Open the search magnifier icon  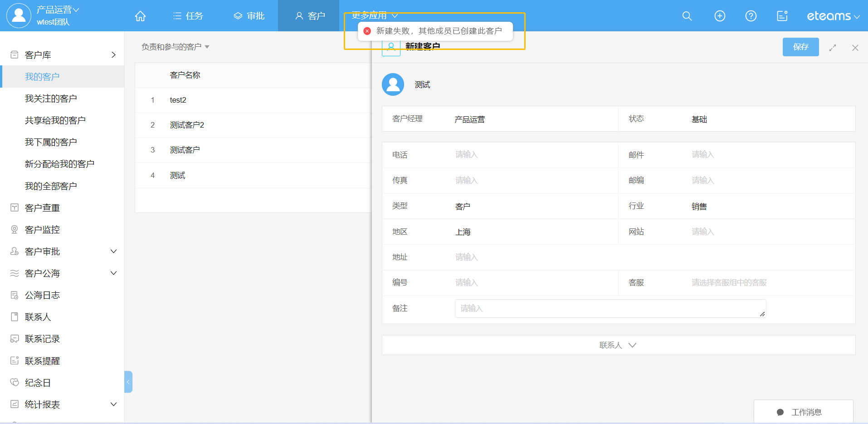[x=687, y=16]
